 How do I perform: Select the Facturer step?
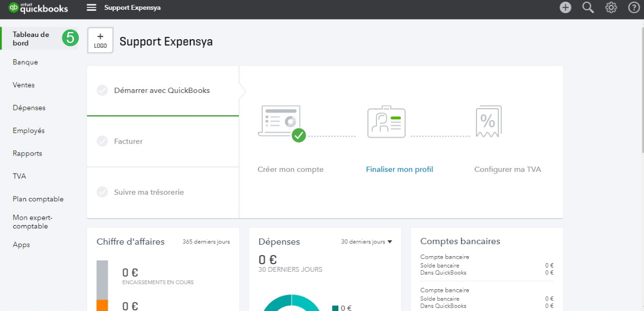pos(163,141)
